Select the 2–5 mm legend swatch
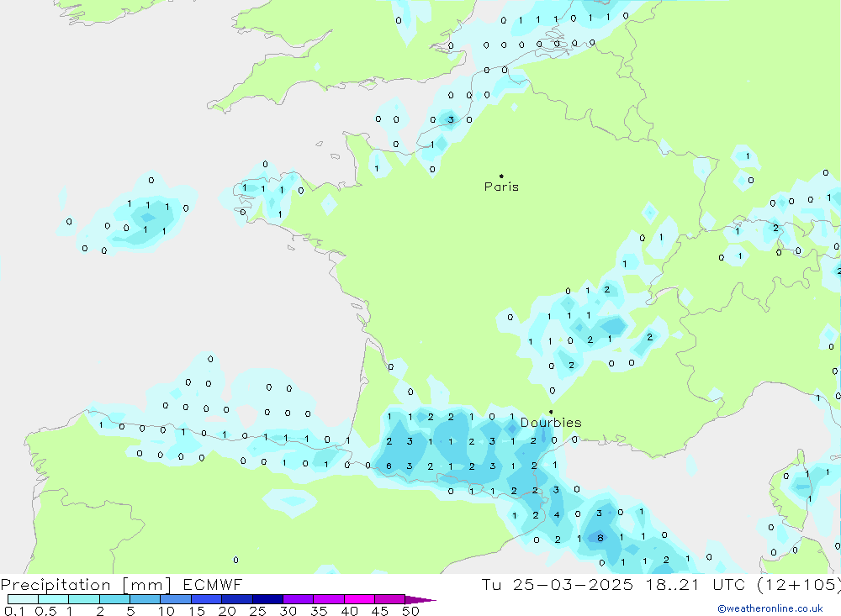Screen dimensions: 841x616 pos(114,599)
